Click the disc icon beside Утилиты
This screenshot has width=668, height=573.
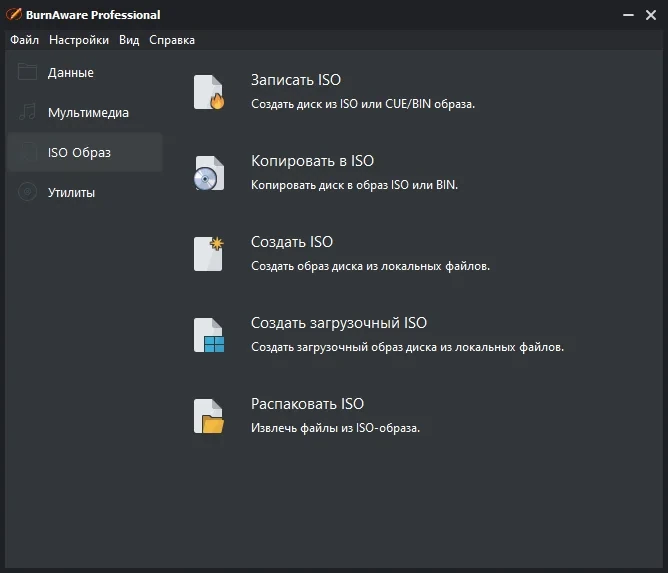coord(28,192)
